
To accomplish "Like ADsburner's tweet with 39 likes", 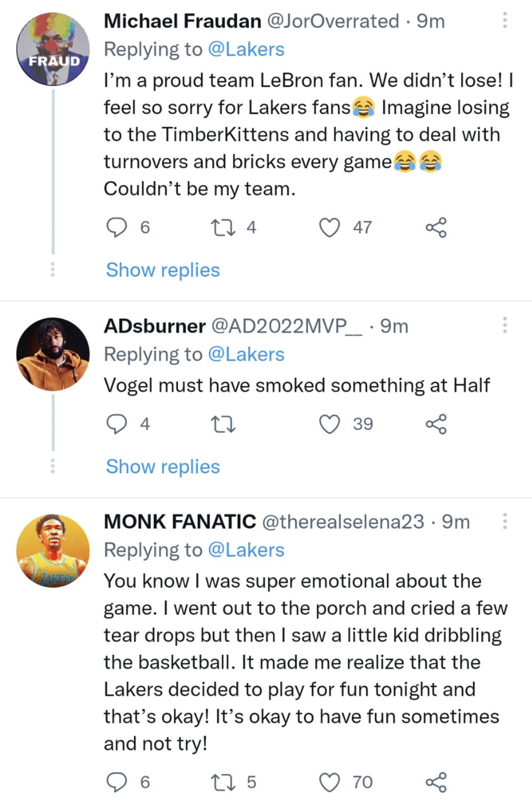I will point(329,424).
